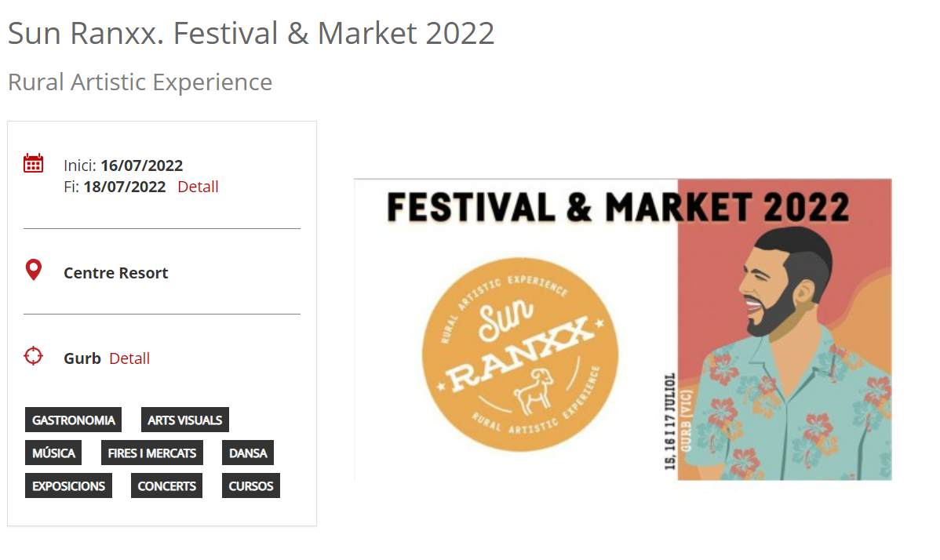The width and height of the screenshot is (940, 560).
Task: Select the CONCERTS tag
Action: (166, 486)
